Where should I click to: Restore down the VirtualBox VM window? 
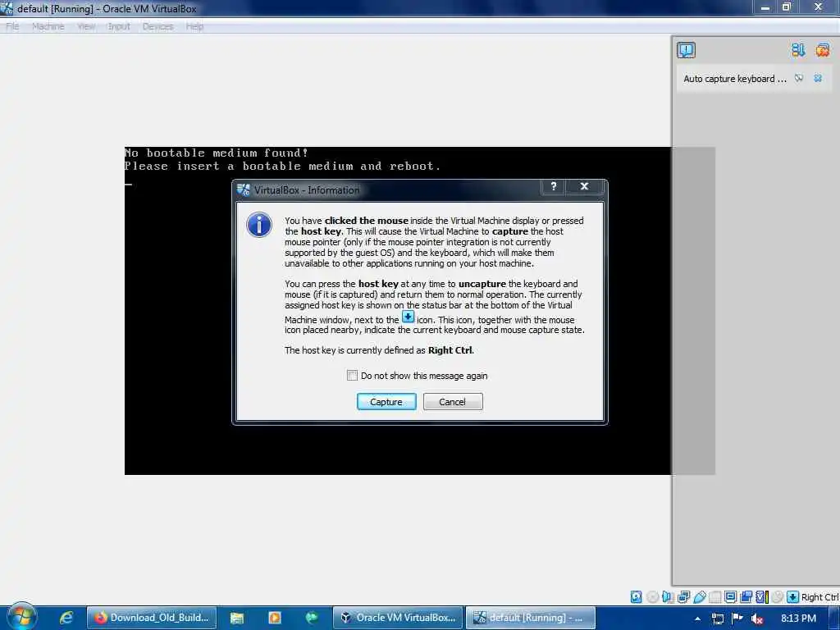click(787, 7)
